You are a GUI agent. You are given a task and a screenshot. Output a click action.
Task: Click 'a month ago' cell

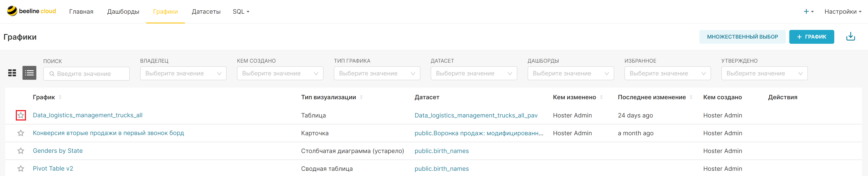[x=636, y=133]
